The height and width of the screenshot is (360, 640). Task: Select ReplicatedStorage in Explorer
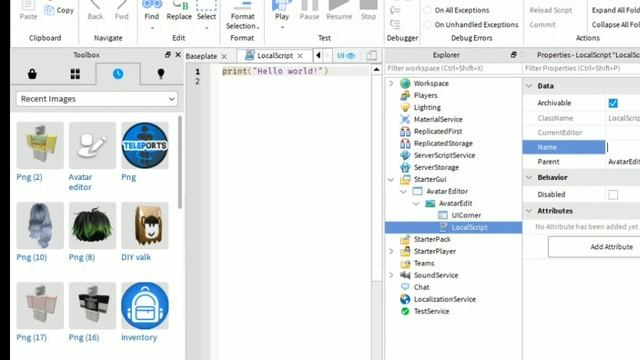point(443,143)
